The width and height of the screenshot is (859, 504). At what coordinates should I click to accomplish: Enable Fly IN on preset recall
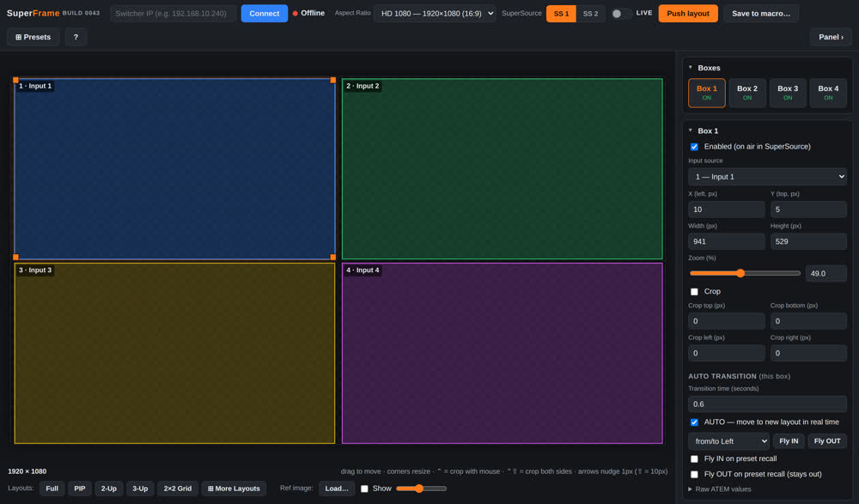pyautogui.click(x=694, y=459)
